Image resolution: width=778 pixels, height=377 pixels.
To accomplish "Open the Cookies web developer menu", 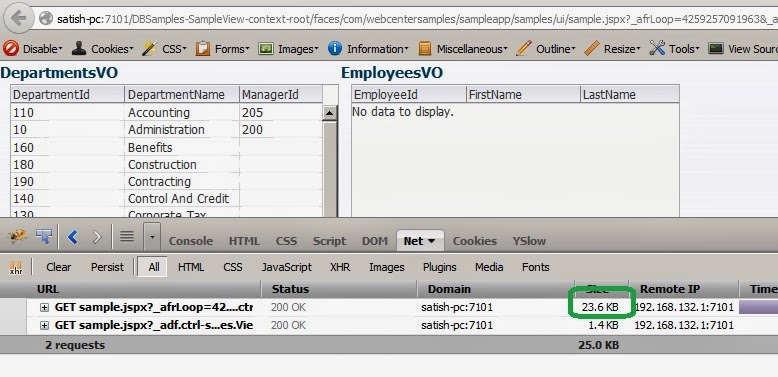I will 103,49.
